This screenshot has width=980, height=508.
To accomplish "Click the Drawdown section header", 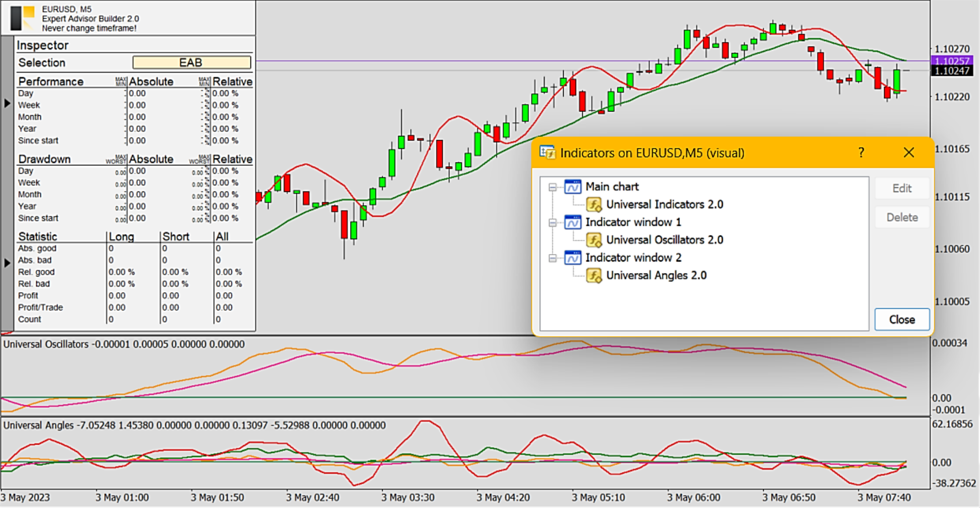I will tap(44, 159).
